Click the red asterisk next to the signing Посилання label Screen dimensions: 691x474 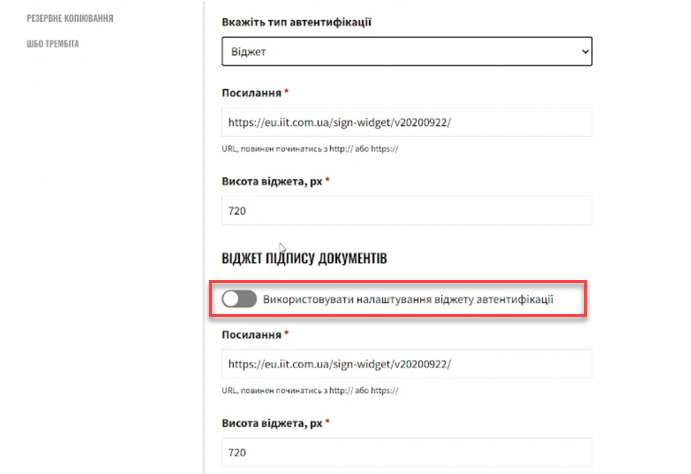tap(287, 333)
